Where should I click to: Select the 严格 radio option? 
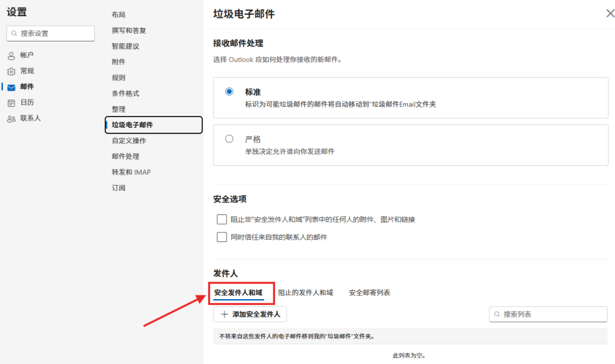coord(229,139)
